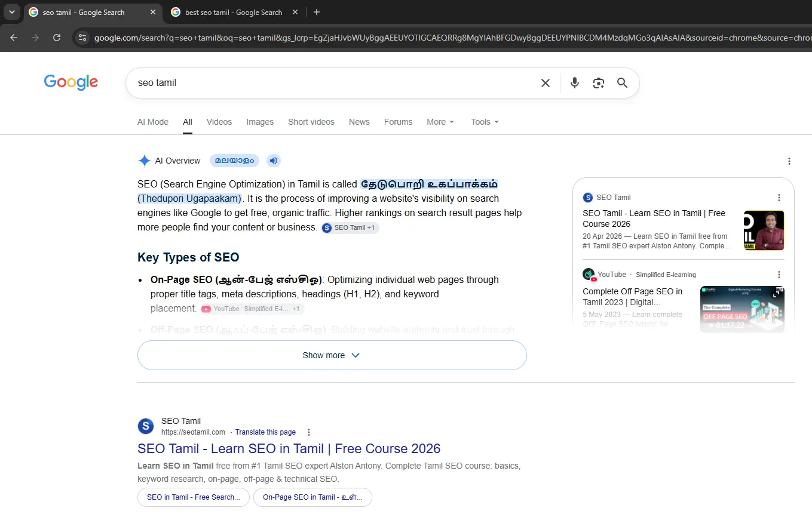Click the AI Overview sparkle icon

coord(144,161)
